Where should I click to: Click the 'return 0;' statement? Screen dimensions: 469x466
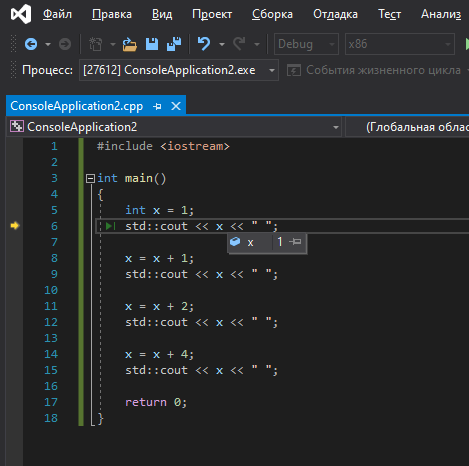[x=156, y=402]
